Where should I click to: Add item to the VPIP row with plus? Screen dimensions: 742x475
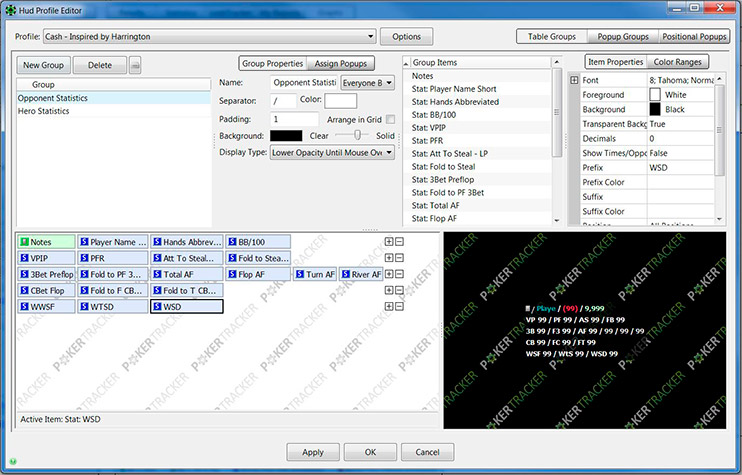coord(389,258)
